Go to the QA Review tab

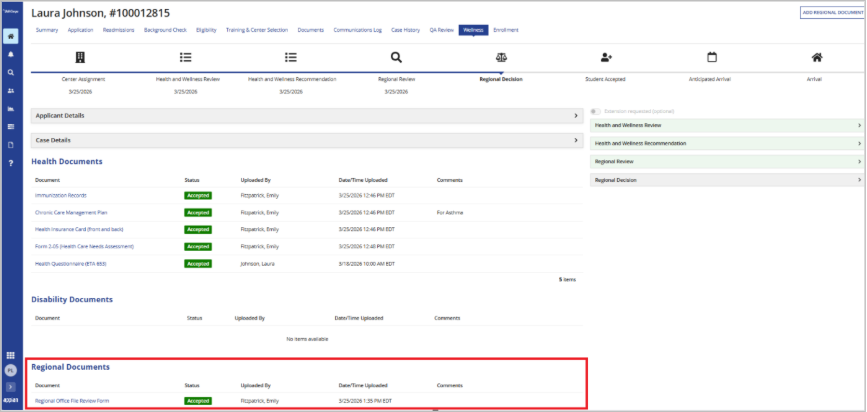[x=441, y=30]
